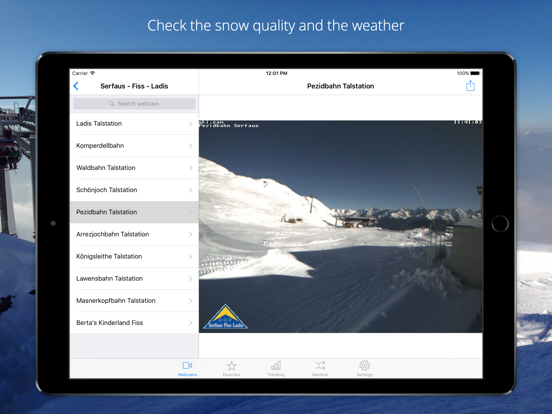The width and height of the screenshot is (552, 414).
Task: Open the share icon for Pezidbahn Talstation
Action: (x=470, y=86)
